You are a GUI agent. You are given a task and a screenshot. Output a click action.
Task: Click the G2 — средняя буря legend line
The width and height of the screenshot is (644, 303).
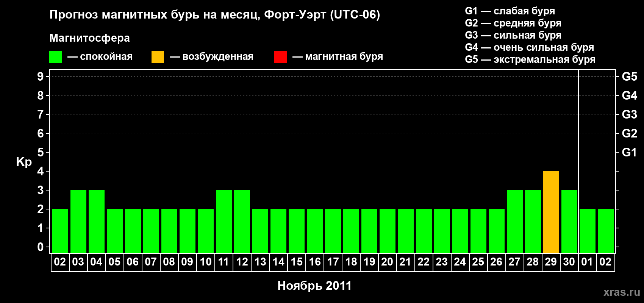513,23
